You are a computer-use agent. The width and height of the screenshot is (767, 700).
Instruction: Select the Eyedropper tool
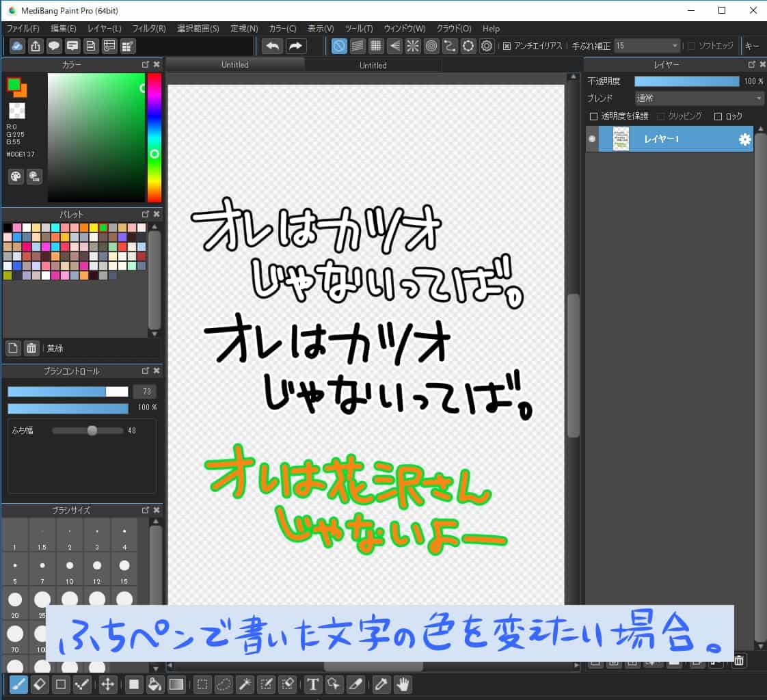pyautogui.click(x=381, y=684)
